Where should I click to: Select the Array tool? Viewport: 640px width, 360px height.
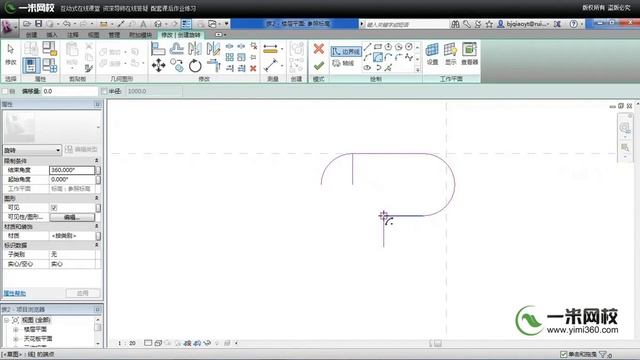[230, 57]
